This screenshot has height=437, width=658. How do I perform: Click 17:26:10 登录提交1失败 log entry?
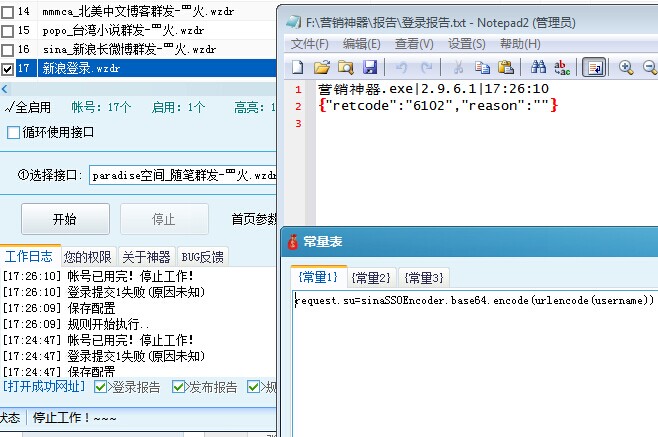click(104, 292)
